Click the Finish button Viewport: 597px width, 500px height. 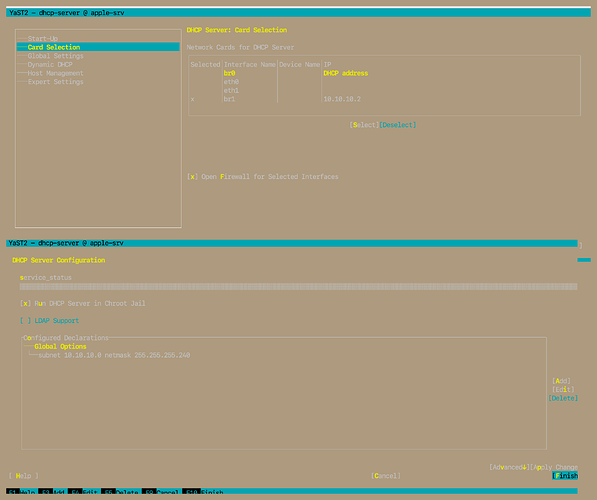[x=565, y=476]
